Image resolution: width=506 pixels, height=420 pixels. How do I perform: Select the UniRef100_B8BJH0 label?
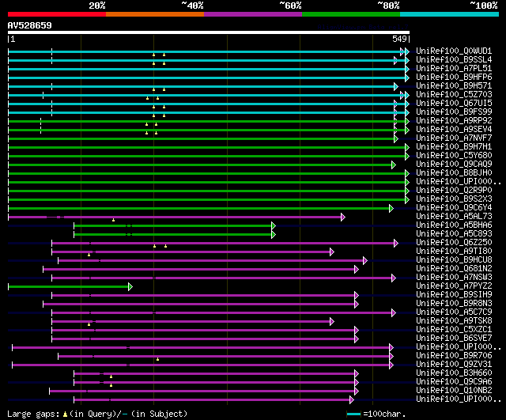[454, 173]
